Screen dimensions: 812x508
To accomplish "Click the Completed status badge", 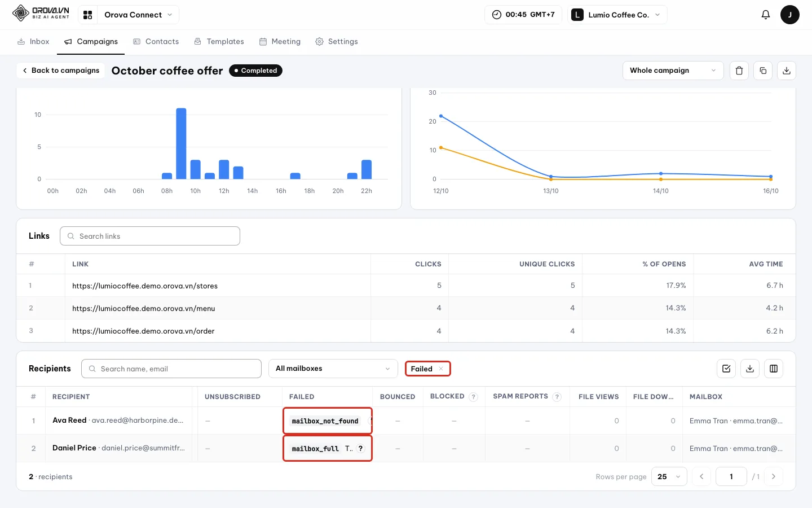I will coord(255,71).
